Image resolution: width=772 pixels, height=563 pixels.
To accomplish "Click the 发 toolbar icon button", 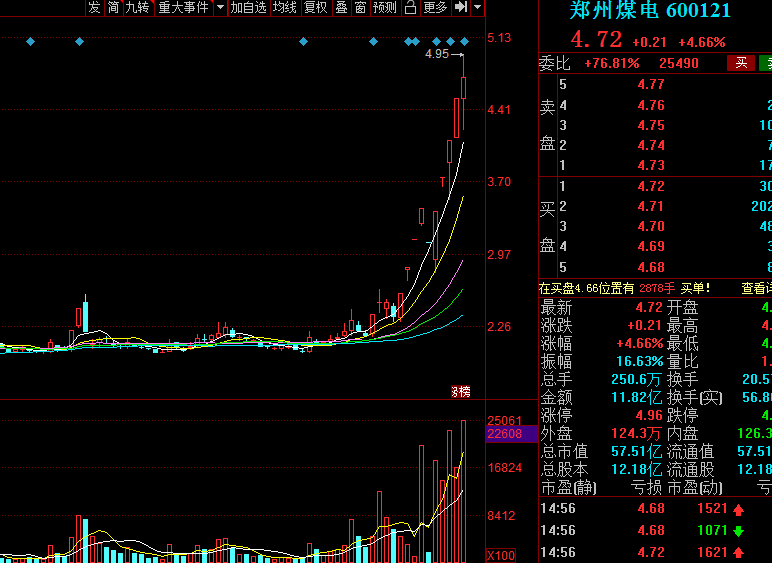I will tap(94, 7).
